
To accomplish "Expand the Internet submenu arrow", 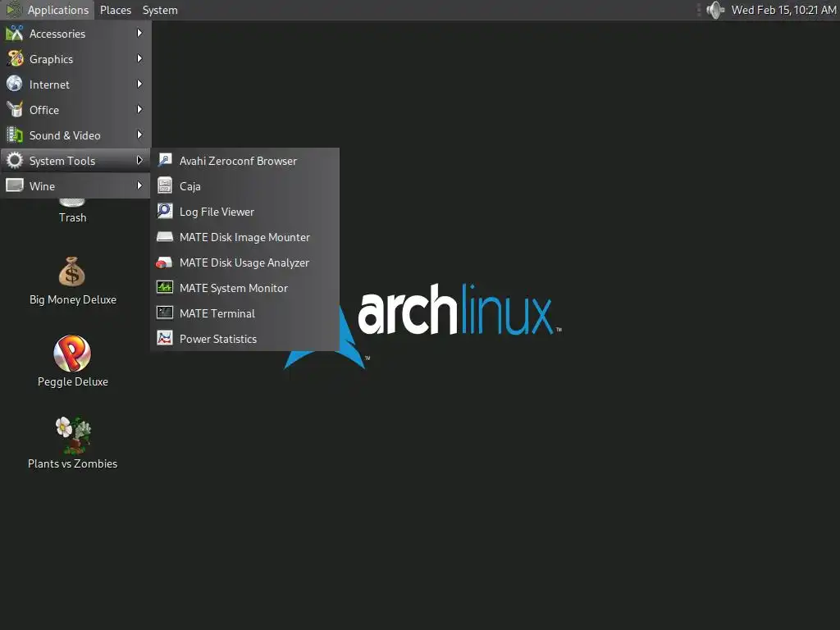I will (x=139, y=84).
